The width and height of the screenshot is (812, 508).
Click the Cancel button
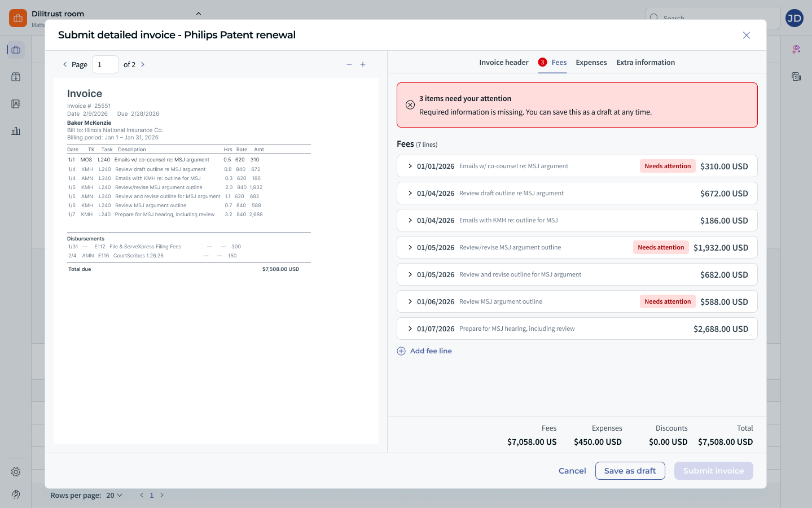tap(572, 471)
